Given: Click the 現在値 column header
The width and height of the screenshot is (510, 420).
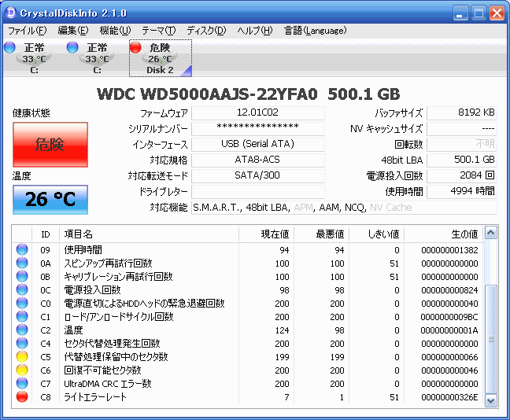Looking at the screenshot, I should click(266, 234).
